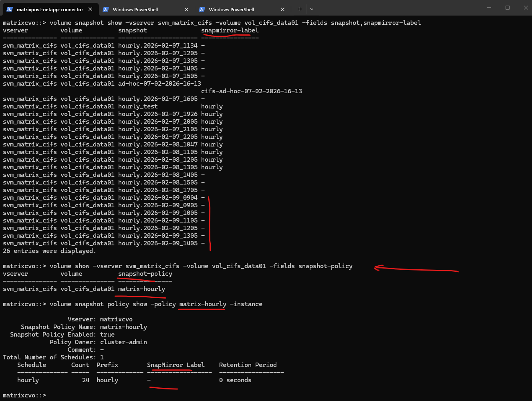Click the Retention Period column header
This screenshot has width=532, height=401.
coord(248,365)
